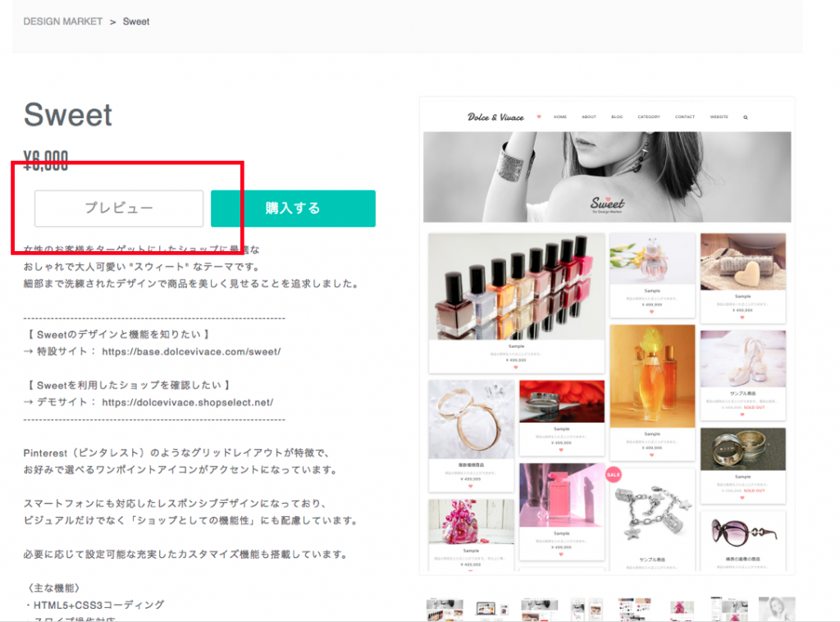Open the DESIGN MARKET breadcrumb link
The height and width of the screenshot is (622, 840).
coord(62,21)
